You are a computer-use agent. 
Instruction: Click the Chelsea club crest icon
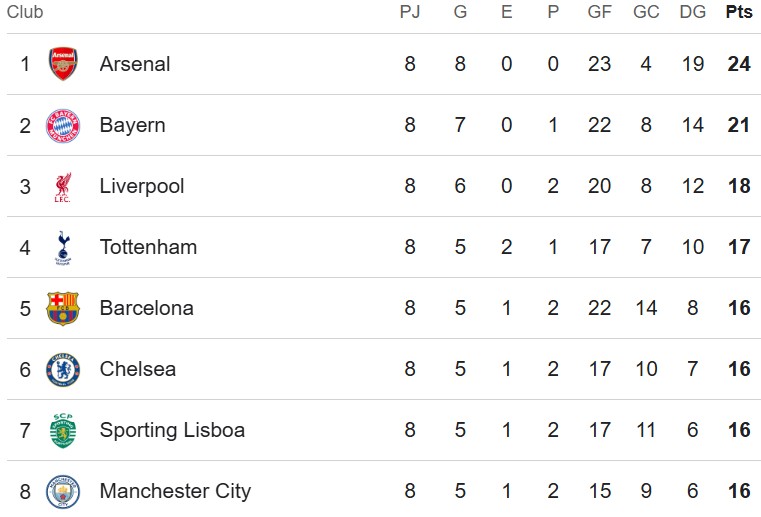(x=63, y=369)
